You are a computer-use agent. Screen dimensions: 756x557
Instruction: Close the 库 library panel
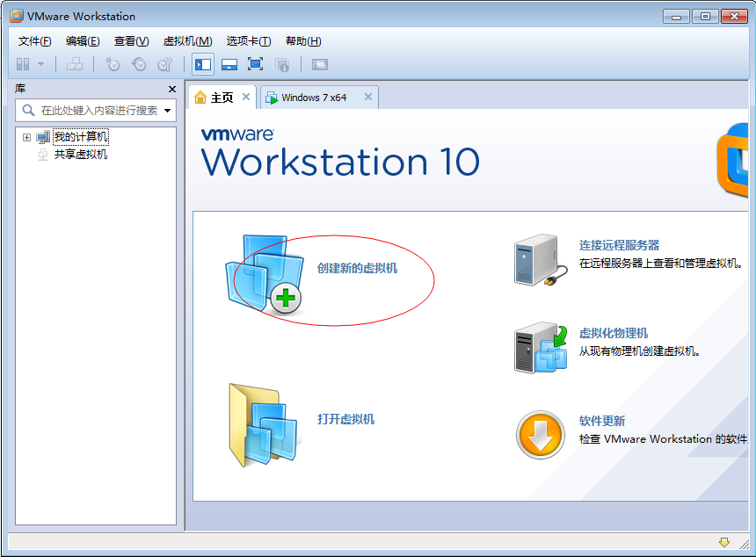coord(172,89)
